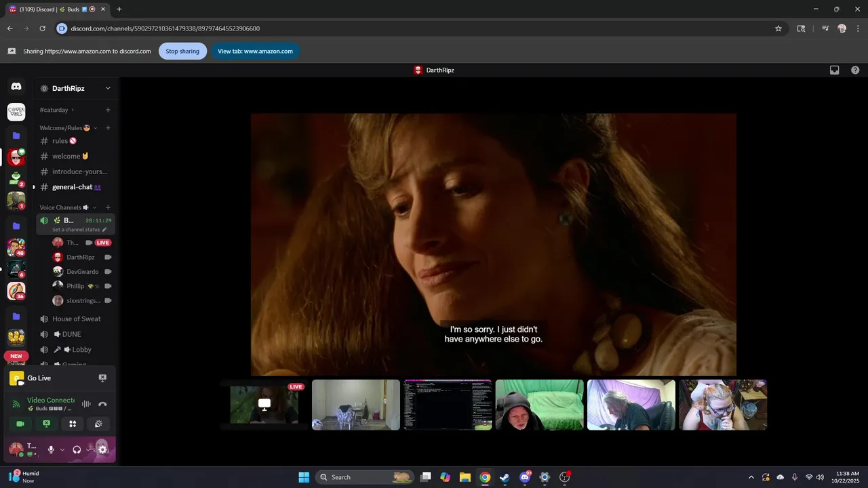Add channel to the #caturday category

pos(108,110)
